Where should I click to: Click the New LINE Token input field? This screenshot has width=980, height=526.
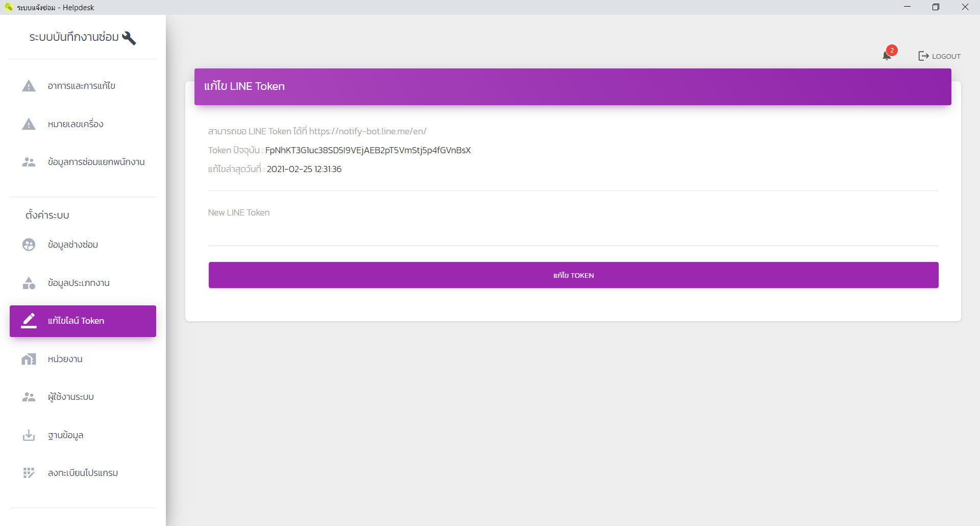point(573,234)
